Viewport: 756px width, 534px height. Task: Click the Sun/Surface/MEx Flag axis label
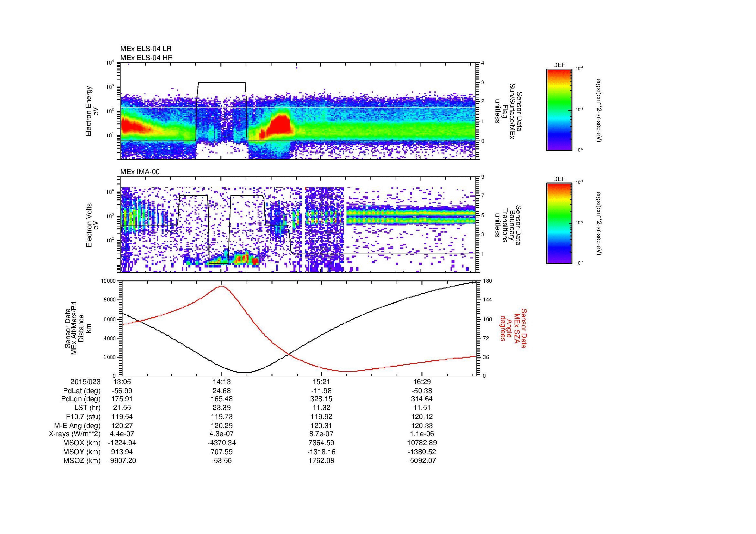(508, 111)
